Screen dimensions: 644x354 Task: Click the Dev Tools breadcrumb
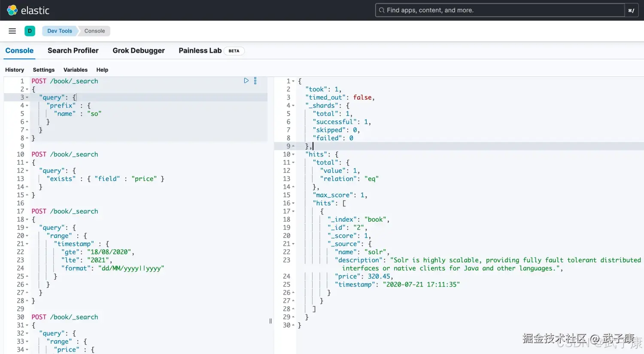pos(60,31)
